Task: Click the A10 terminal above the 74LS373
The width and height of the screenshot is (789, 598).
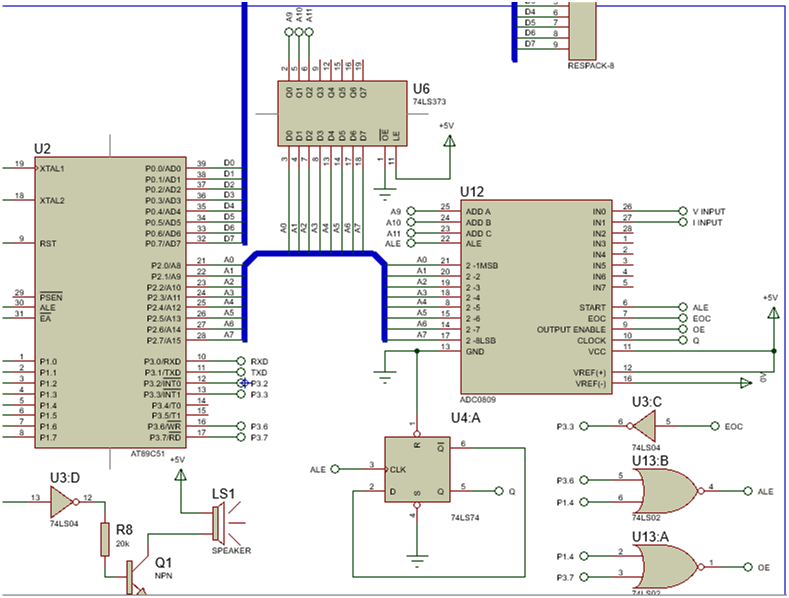Action: [299, 32]
